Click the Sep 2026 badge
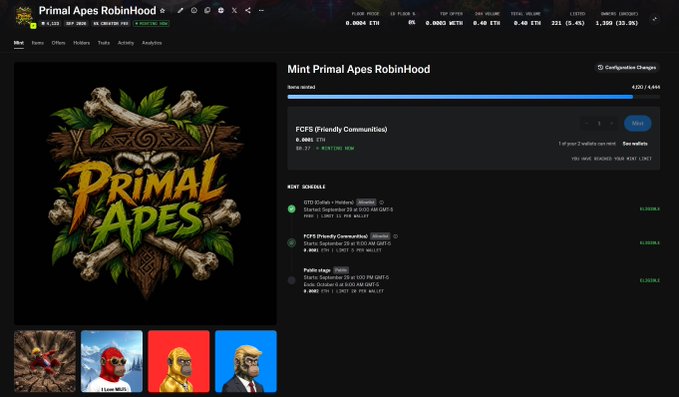The image size is (679, 397). 76,23
